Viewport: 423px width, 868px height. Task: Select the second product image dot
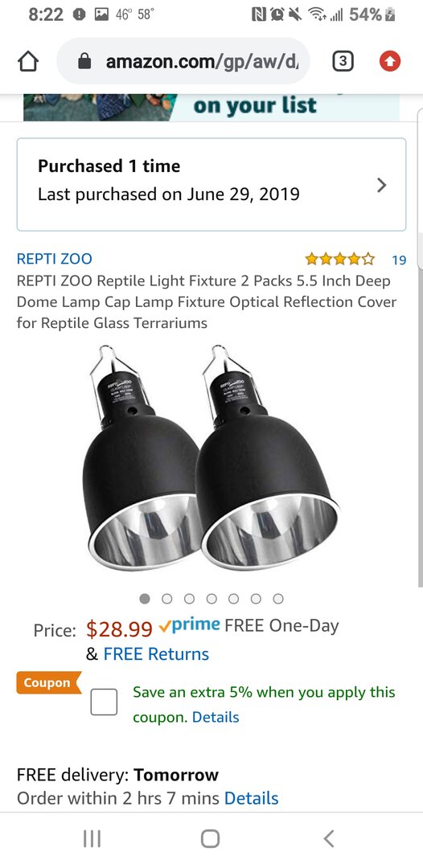click(x=166, y=599)
